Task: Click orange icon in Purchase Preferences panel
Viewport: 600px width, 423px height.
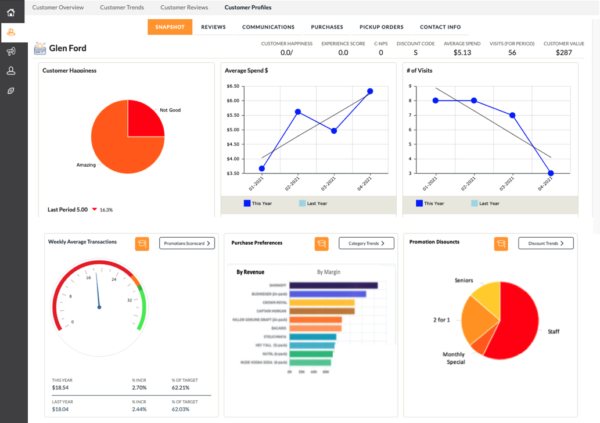Action: point(321,243)
